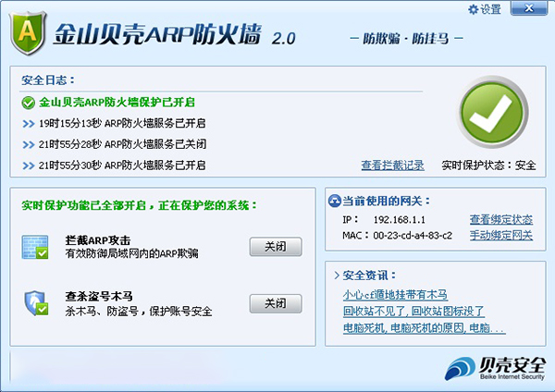This screenshot has height=392, width=555.
Task: Open news link 小心cf遁地挂带有木马
Action: [395, 295]
